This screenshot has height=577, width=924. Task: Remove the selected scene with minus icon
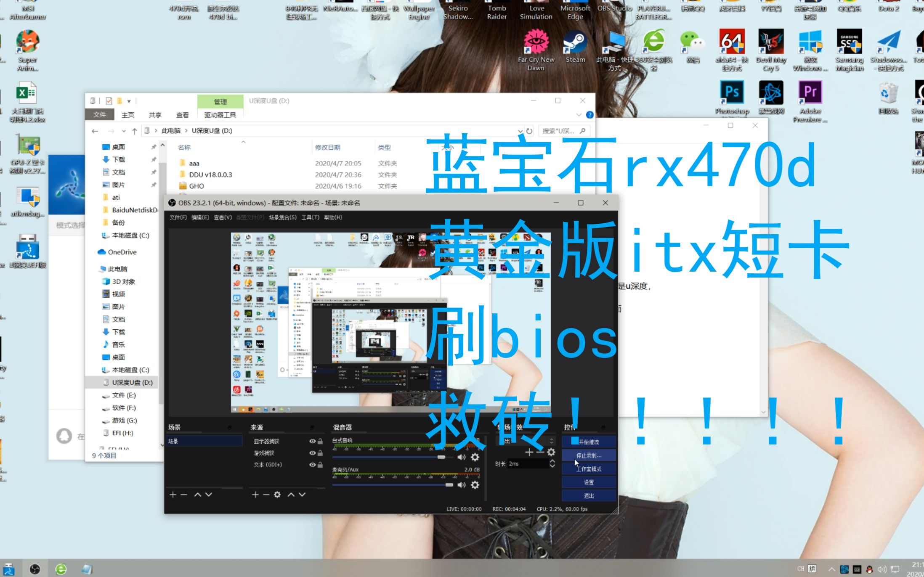tap(184, 495)
